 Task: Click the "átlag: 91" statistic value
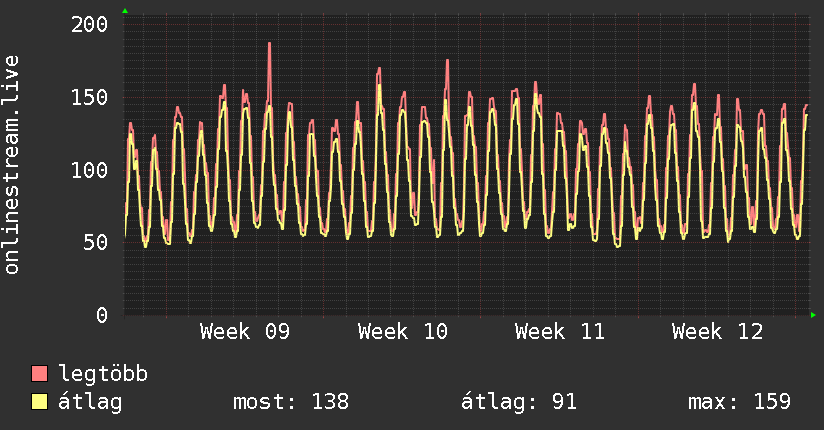519,402
